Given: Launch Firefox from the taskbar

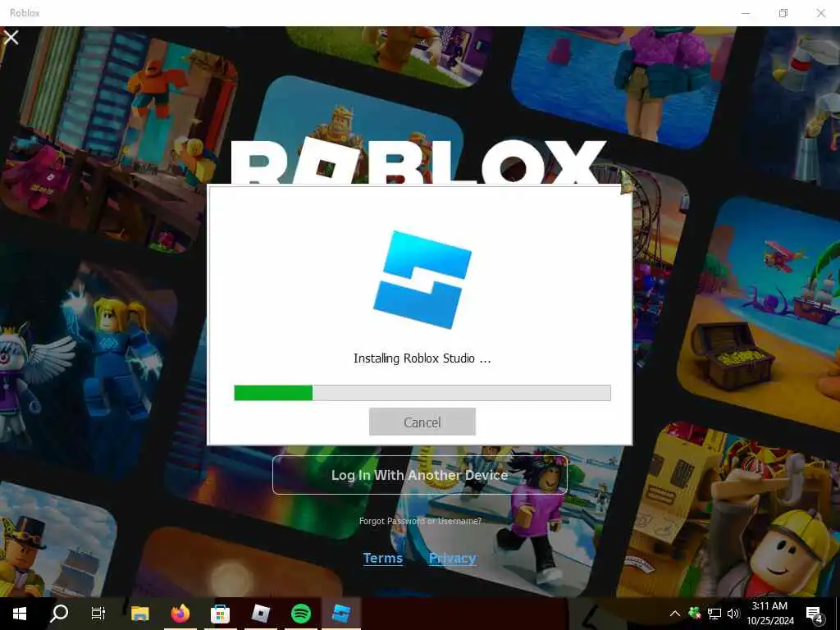Looking at the screenshot, I should (180, 614).
